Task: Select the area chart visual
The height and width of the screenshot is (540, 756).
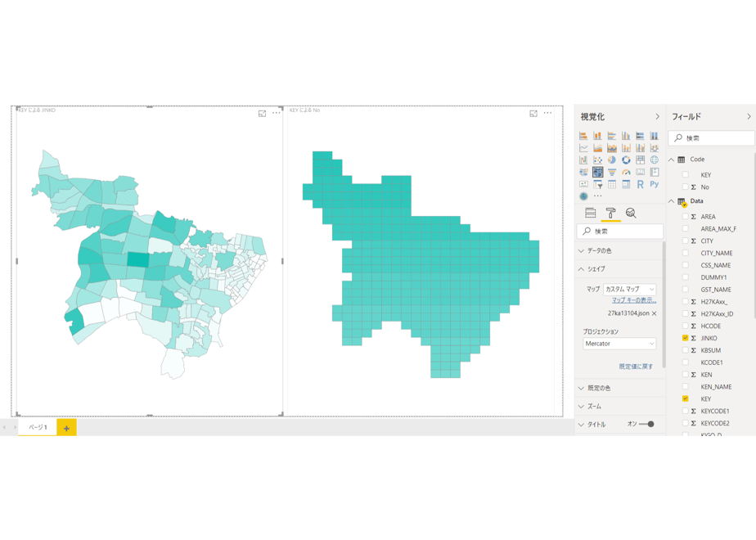Action: [597, 147]
